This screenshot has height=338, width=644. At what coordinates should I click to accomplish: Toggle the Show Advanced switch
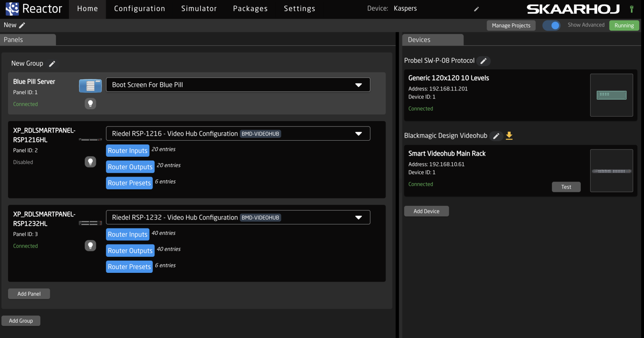pos(551,25)
